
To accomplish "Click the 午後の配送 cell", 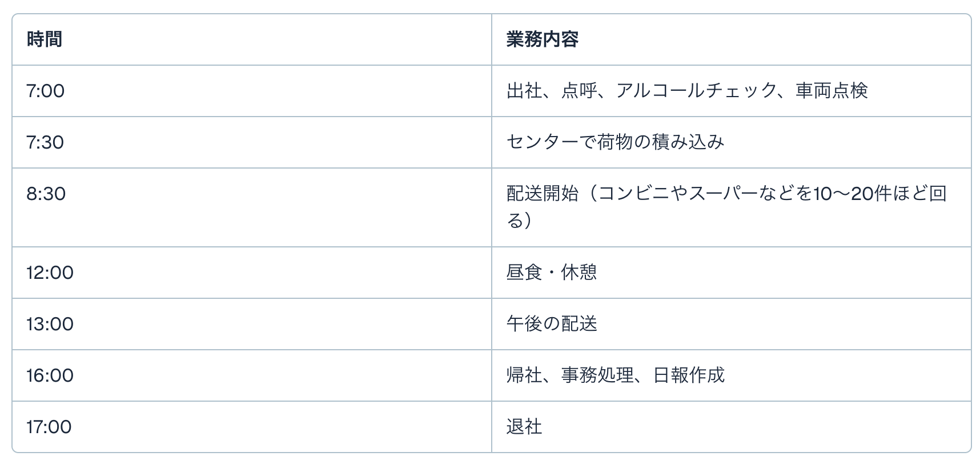I will tap(551, 324).
